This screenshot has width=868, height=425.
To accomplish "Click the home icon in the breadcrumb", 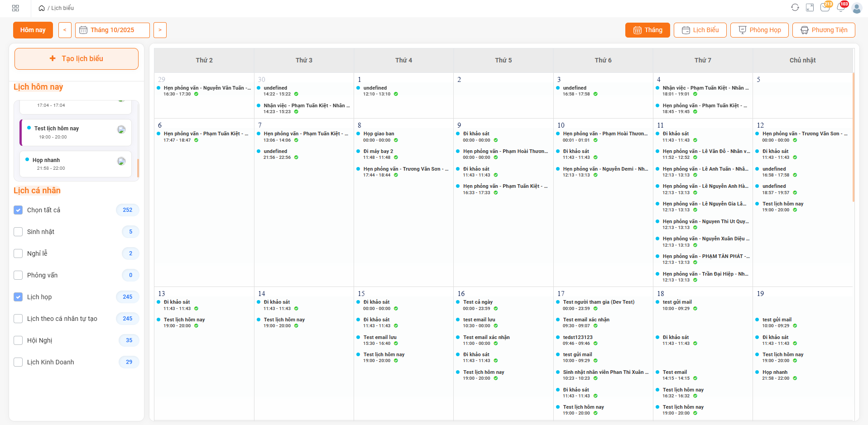I will (42, 8).
